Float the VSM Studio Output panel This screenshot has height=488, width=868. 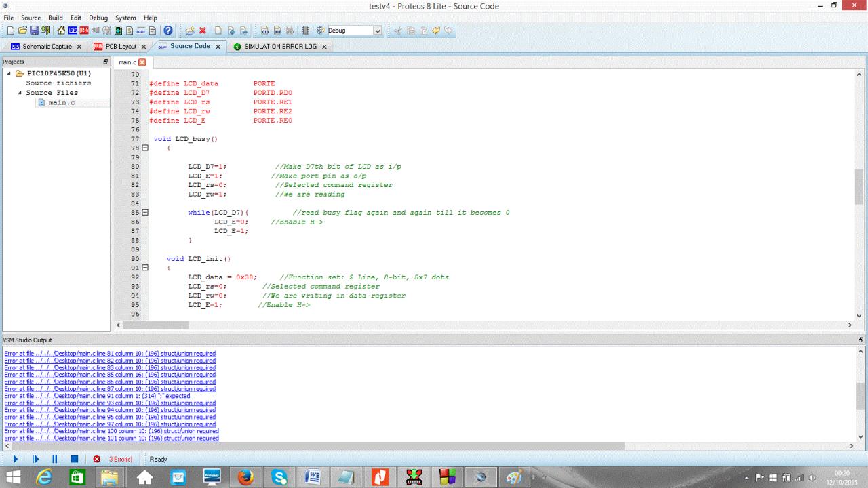pyautogui.click(x=861, y=340)
